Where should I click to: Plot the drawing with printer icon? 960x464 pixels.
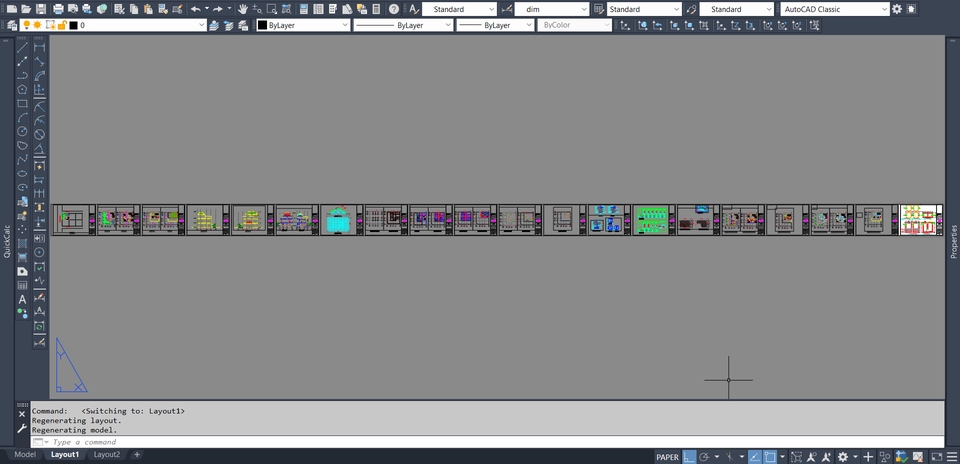pos(58,9)
